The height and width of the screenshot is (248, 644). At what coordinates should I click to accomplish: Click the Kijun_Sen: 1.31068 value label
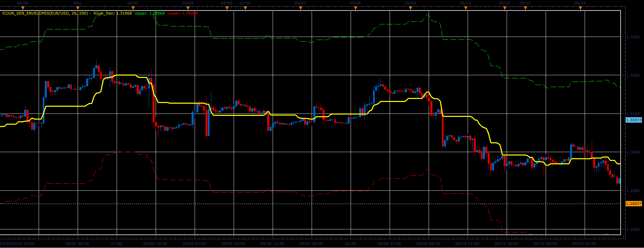(x=113, y=13)
